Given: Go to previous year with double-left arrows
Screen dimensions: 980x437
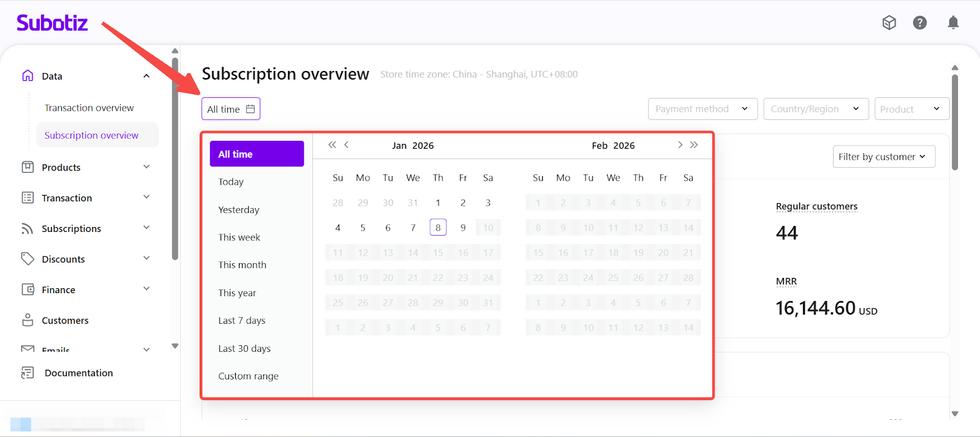Looking at the screenshot, I should click(x=332, y=145).
